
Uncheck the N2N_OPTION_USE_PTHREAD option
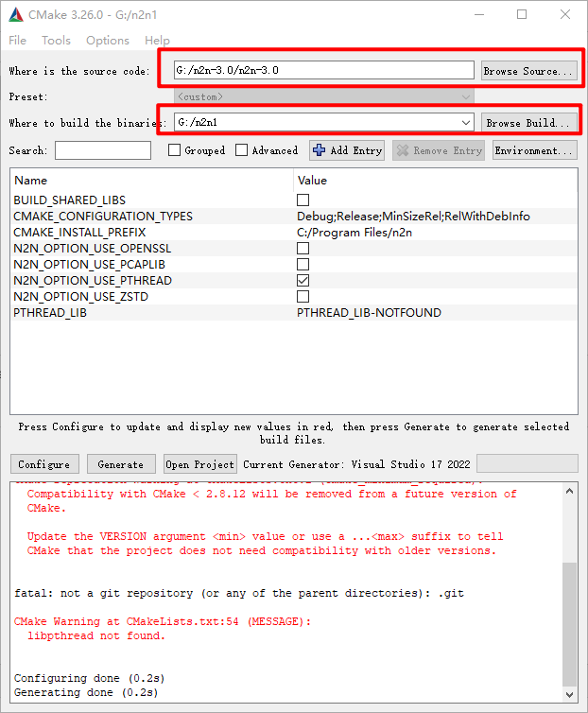303,281
